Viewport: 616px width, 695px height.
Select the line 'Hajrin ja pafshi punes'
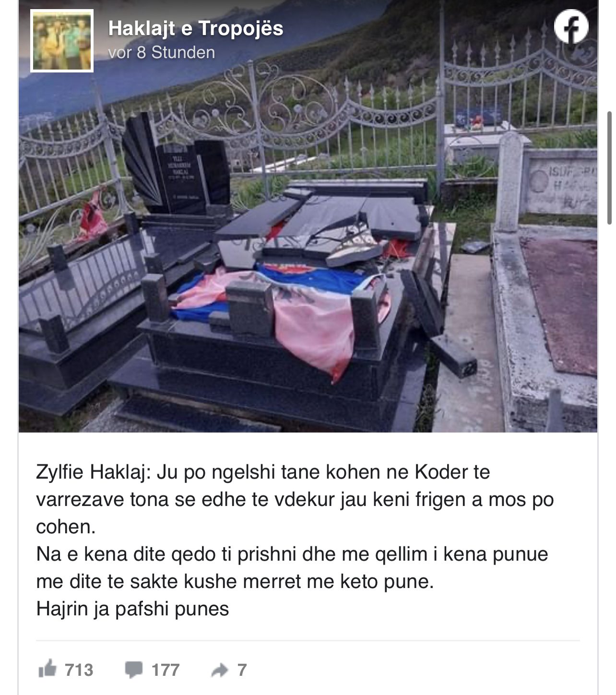(132, 609)
